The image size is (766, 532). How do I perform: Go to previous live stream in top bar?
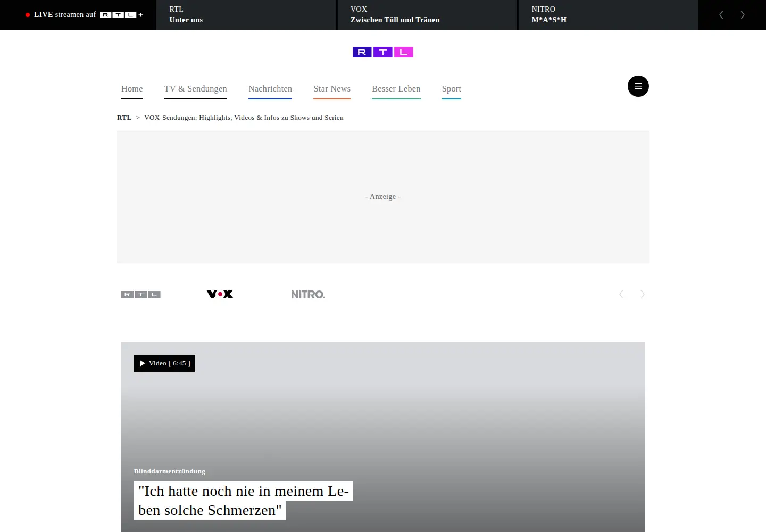721,15
